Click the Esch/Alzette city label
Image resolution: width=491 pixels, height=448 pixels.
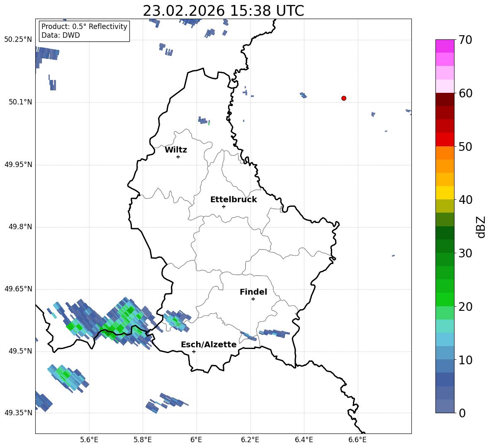point(209,344)
